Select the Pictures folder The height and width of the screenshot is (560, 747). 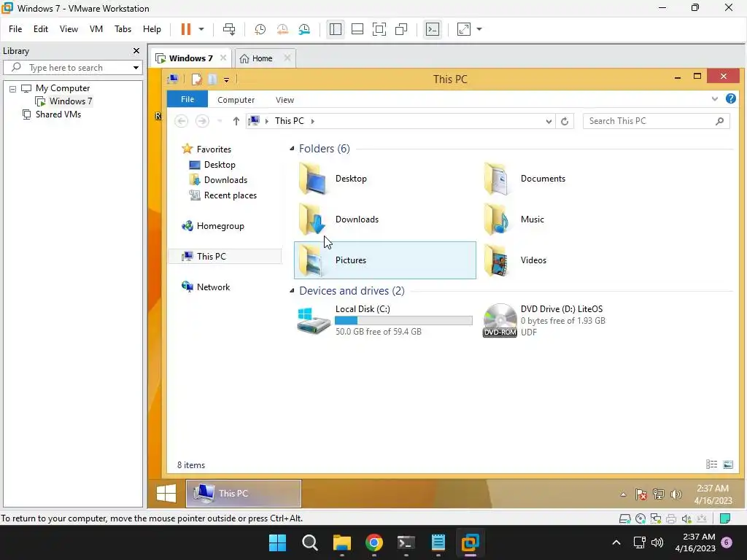tap(385, 260)
